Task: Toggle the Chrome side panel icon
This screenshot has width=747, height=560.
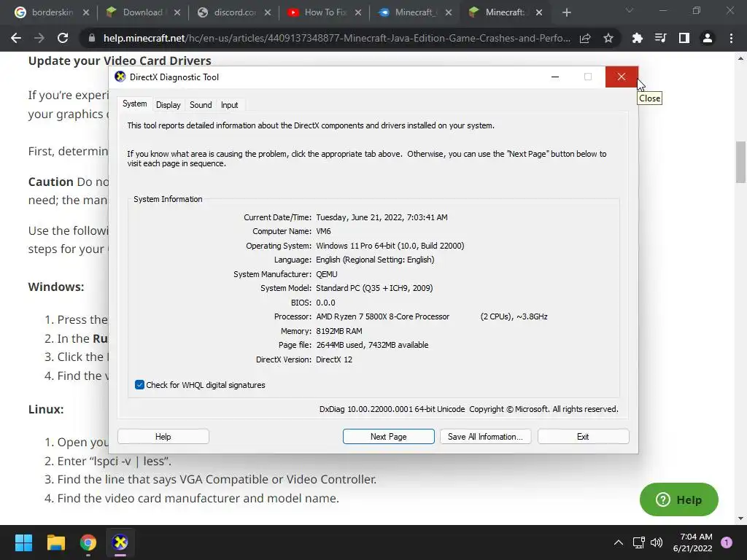Action: (x=684, y=38)
